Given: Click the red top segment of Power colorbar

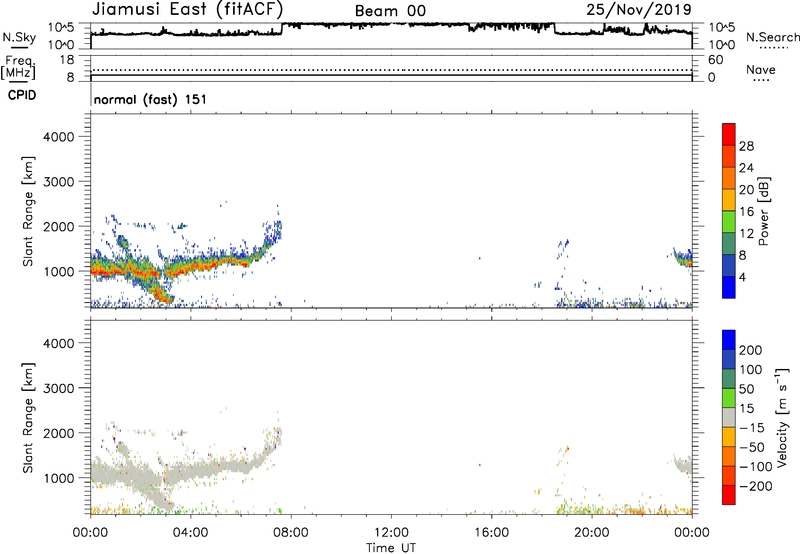Looking at the screenshot, I should tap(729, 134).
